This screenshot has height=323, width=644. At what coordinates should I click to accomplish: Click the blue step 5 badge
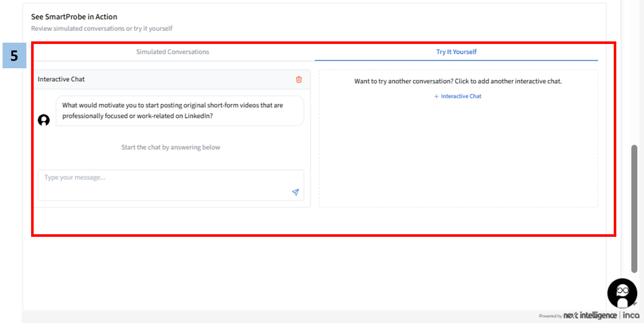tap(14, 55)
